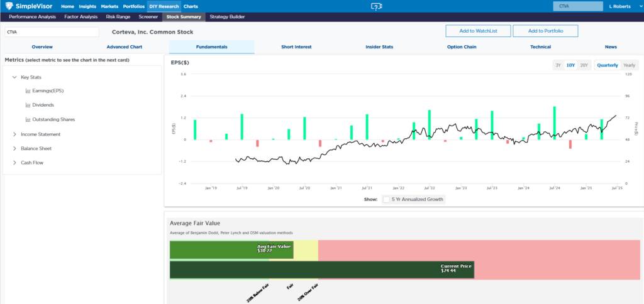Click the Earnings(EPS) chart icon
Image resolution: width=644 pixels, height=304 pixels.
point(28,91)
